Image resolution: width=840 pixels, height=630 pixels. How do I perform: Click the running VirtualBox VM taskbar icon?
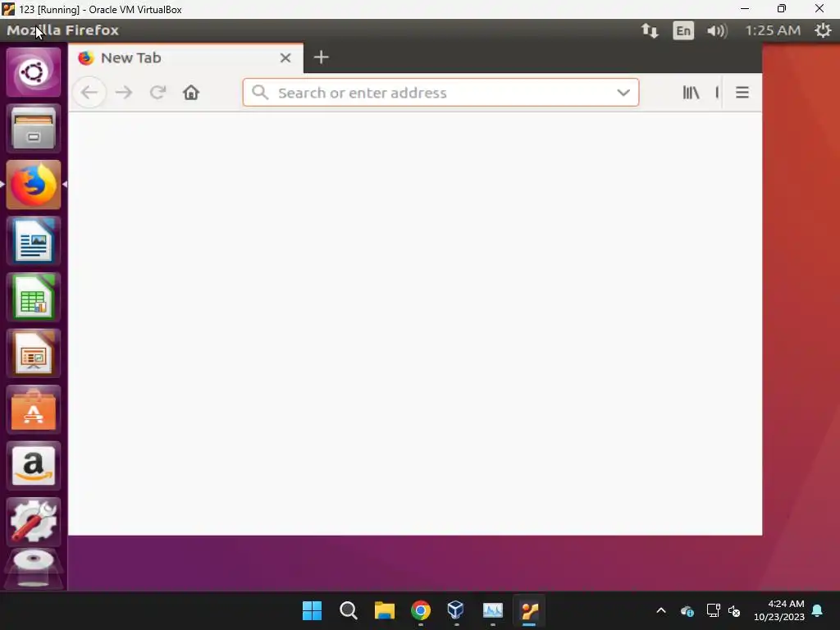(x=529, y=610)
